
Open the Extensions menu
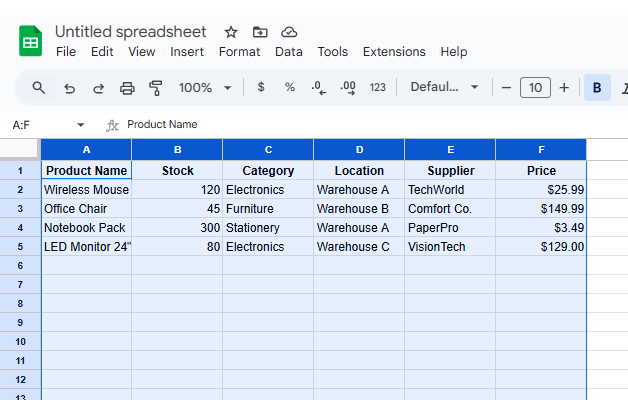tap(394, 52)
